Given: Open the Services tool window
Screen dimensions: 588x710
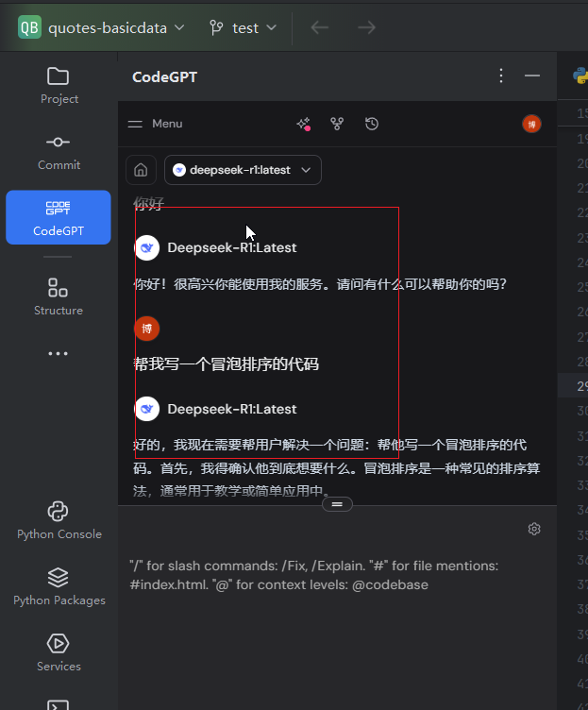Looking at the screenshot, I should (59, 652).
